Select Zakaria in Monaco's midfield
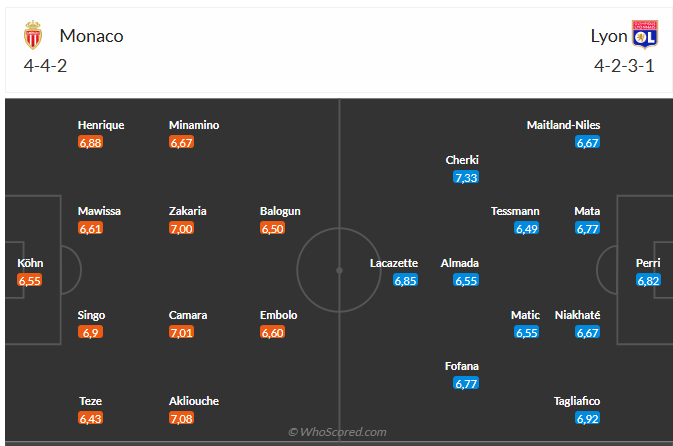This screenshot has height=446, width=673. pos(188,211)
